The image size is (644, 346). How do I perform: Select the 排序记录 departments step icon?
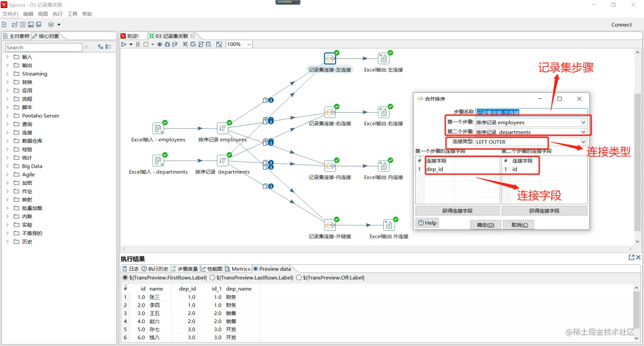click(x=222, y=161)
